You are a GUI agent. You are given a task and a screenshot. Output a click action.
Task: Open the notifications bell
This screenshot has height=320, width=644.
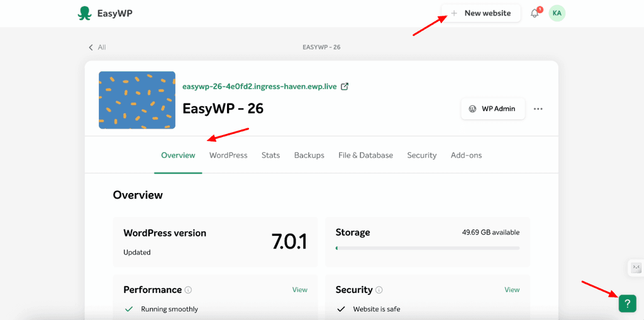click(x=535, y=13)
